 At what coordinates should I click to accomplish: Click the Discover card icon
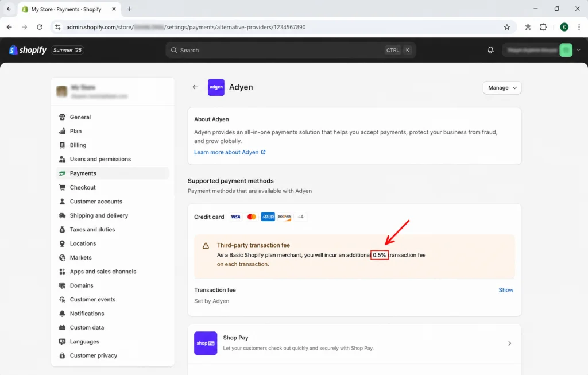(x=284, y=217)
